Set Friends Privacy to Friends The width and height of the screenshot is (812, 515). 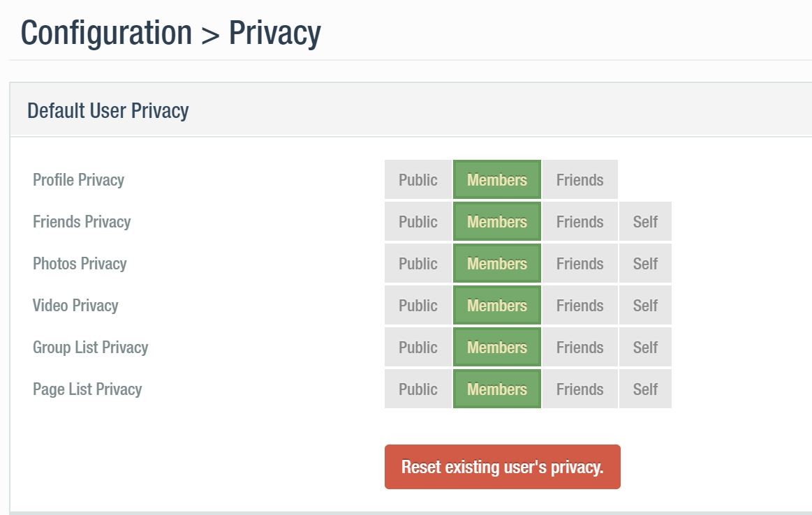580,222
